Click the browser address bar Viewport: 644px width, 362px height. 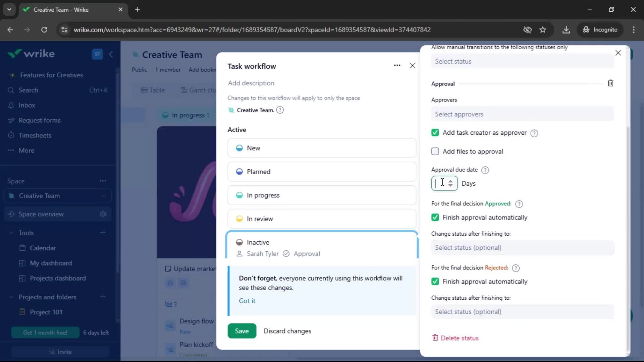click(x=252, y=30)
